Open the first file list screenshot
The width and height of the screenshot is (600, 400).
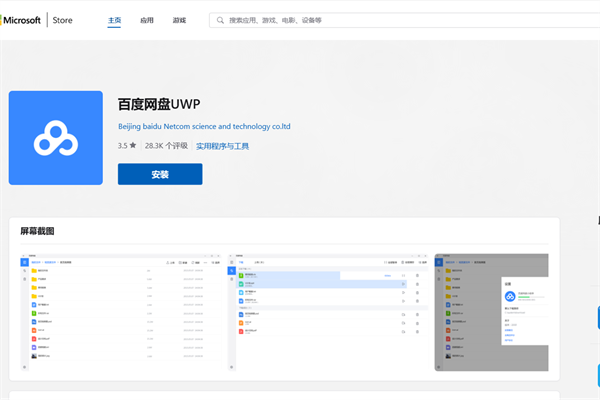pos(121,312)
